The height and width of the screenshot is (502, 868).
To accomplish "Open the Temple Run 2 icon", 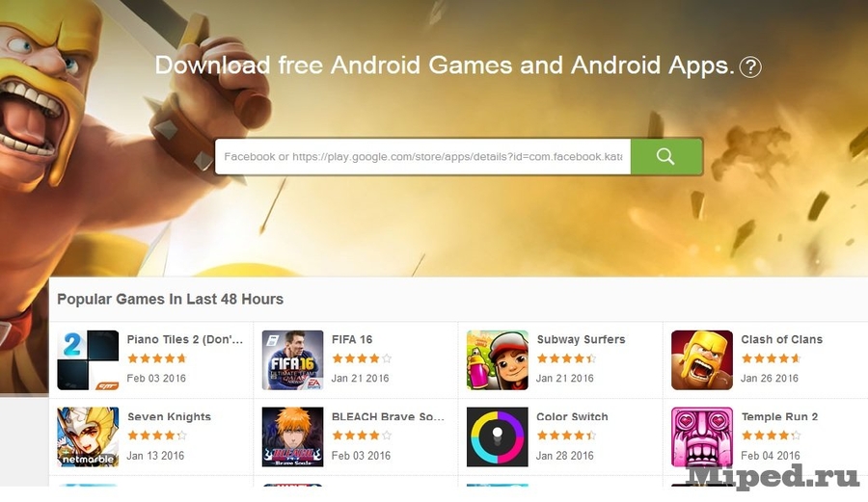I will click(x=702, y=437).
